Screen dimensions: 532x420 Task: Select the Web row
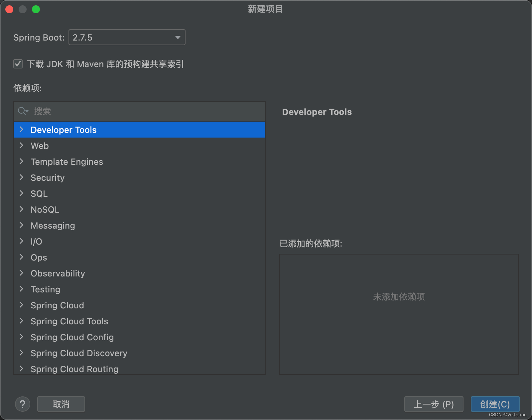point(140,146)
